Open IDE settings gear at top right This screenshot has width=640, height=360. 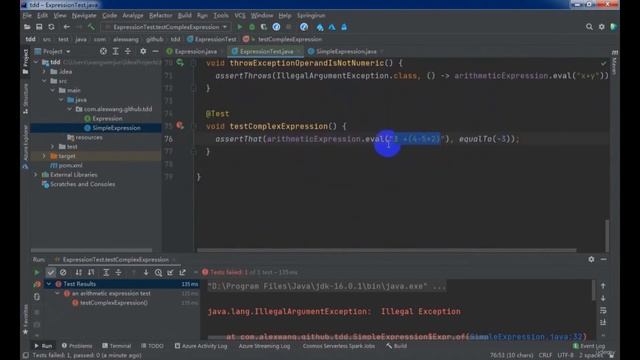pos(601,27)
